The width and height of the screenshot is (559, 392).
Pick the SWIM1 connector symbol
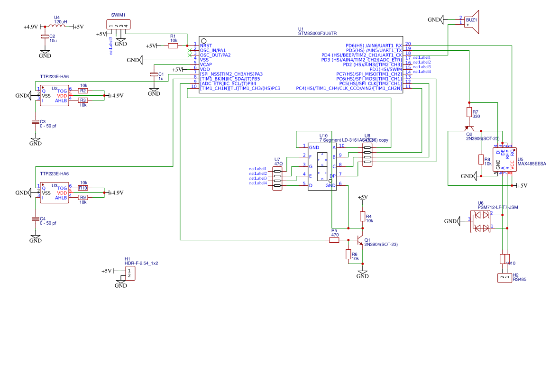click(119, 25)
